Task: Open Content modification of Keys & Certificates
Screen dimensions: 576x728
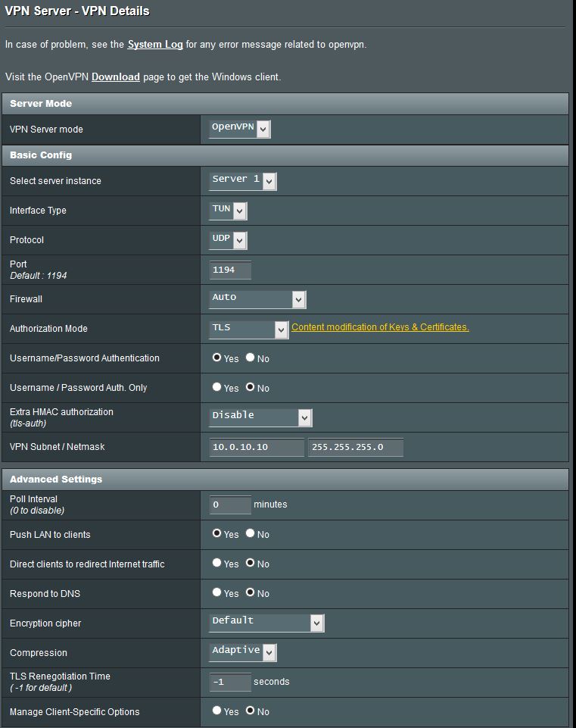Action: (380, 327)
